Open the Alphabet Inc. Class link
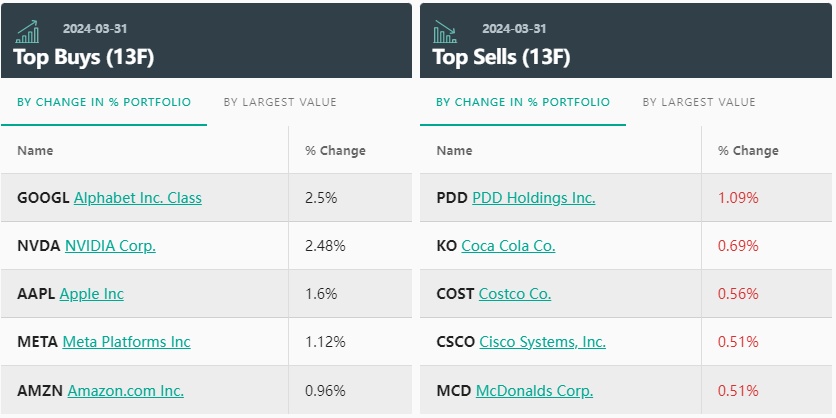Screen dimensions: 836x418 click(x=138, y=198)
